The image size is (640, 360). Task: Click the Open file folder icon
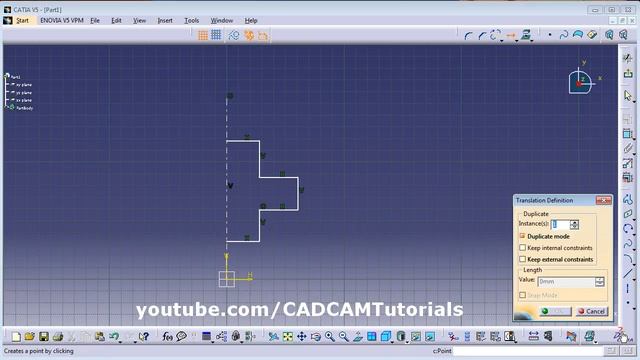30,337
